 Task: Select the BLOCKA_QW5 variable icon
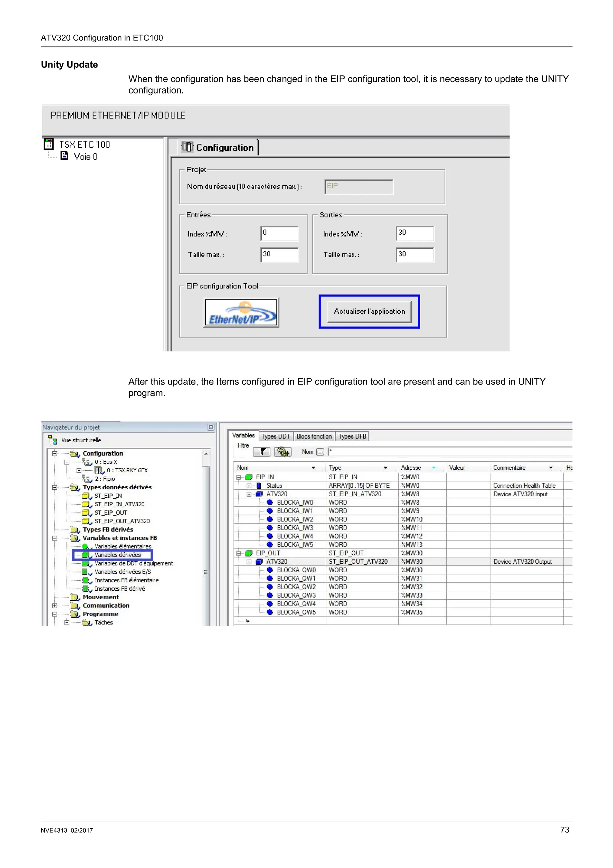click(x=270, y=613)
